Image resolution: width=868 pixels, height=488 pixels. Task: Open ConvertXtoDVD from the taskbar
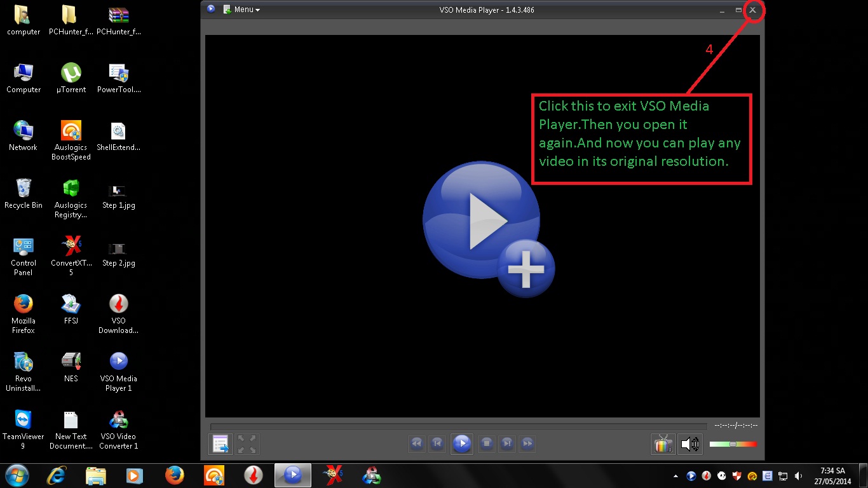[x=333, y=475]
